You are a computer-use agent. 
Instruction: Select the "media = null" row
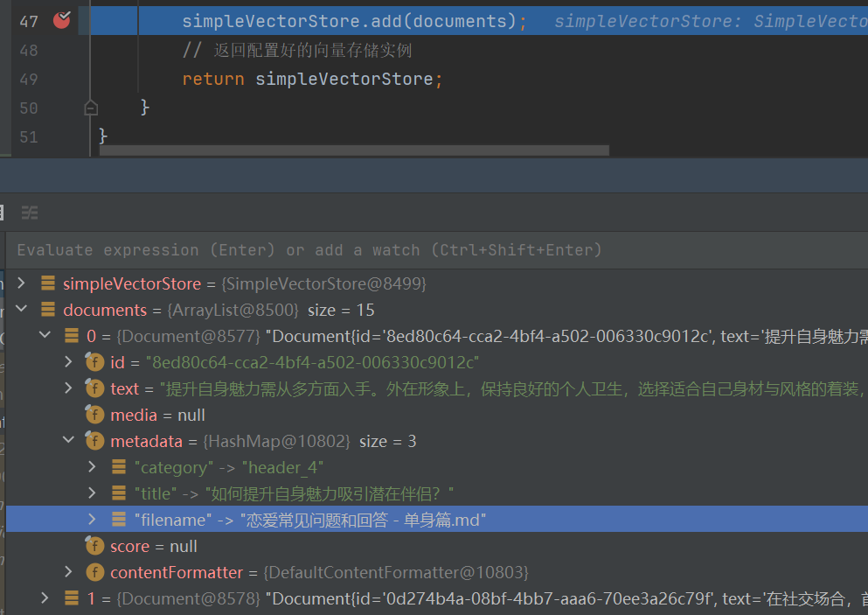tap(436, 415)
